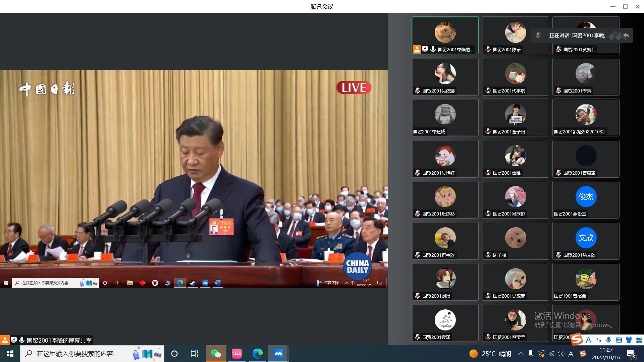Open the weather widget 25°C 晴朗

[490, 354]
